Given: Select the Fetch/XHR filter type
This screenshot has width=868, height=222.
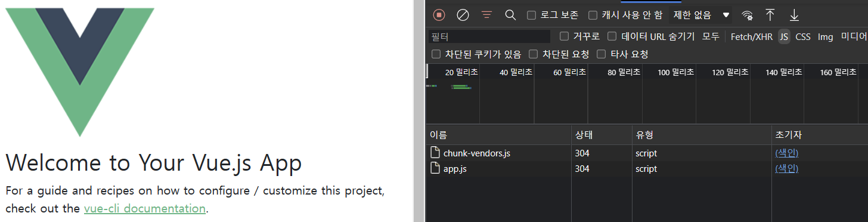Looking at the screenshot, I should pyautogui.click(x=752, y=36).
